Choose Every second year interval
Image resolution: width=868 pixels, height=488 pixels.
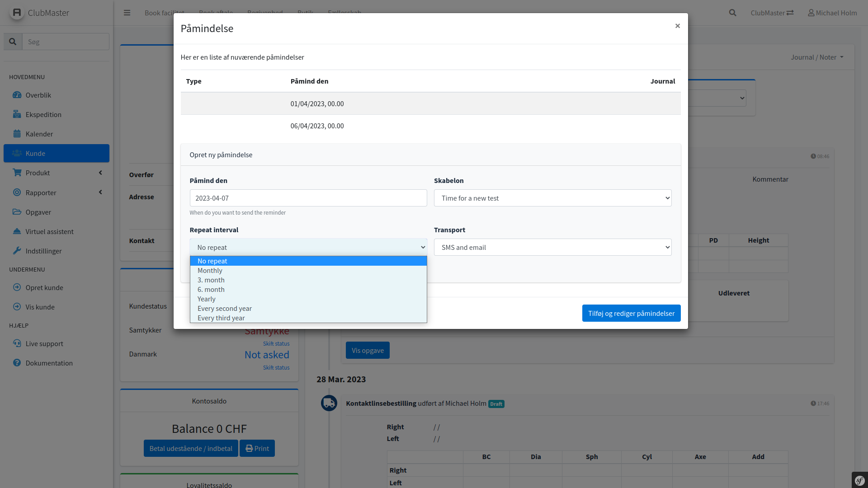click(224, 308)
